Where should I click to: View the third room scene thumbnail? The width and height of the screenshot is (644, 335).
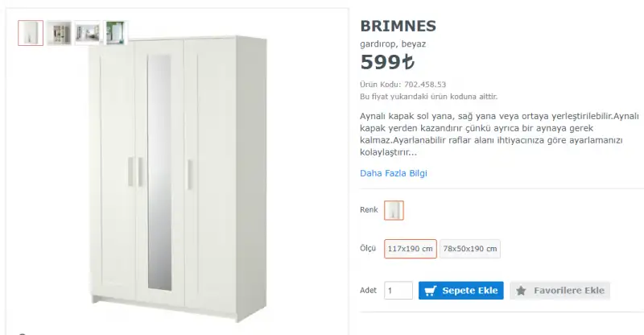(87, 33)
